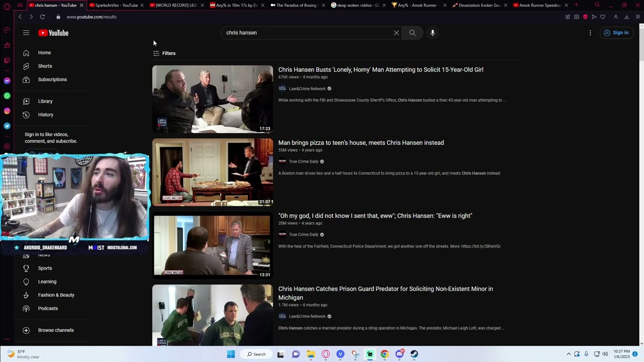Screen dimensions: 644x362
Task: Go back using the browser back arrow
Action: coord(20,17)
